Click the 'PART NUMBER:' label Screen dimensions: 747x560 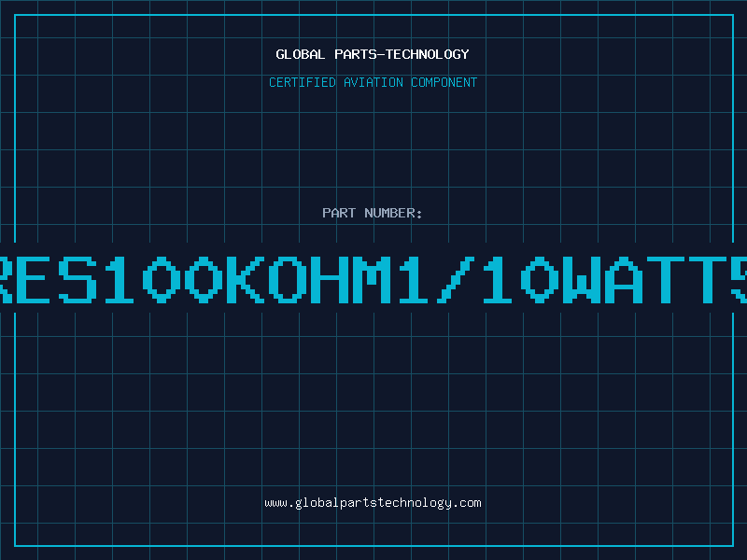coord(373,213)
